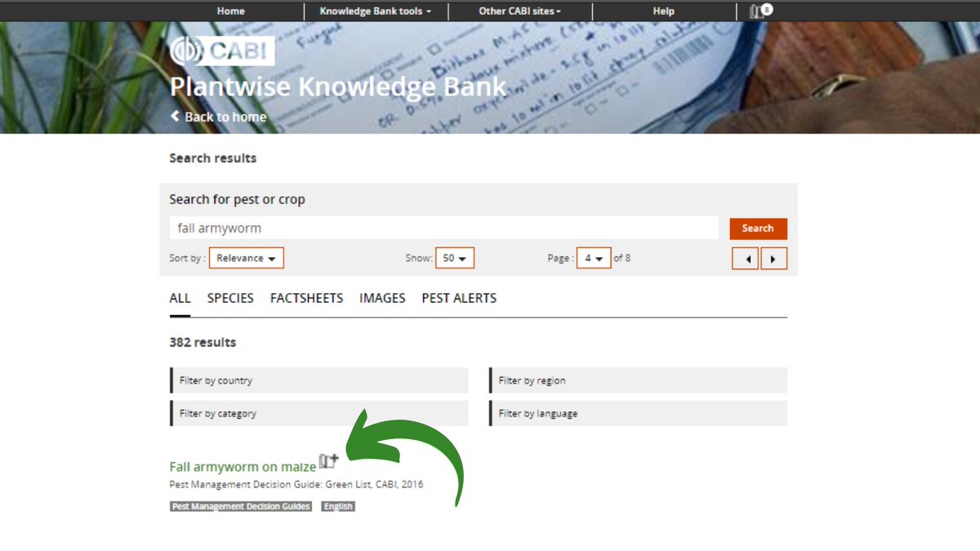Go to previous results page arrow
This screenshot has height=551, width=980.
coord(745,259)
